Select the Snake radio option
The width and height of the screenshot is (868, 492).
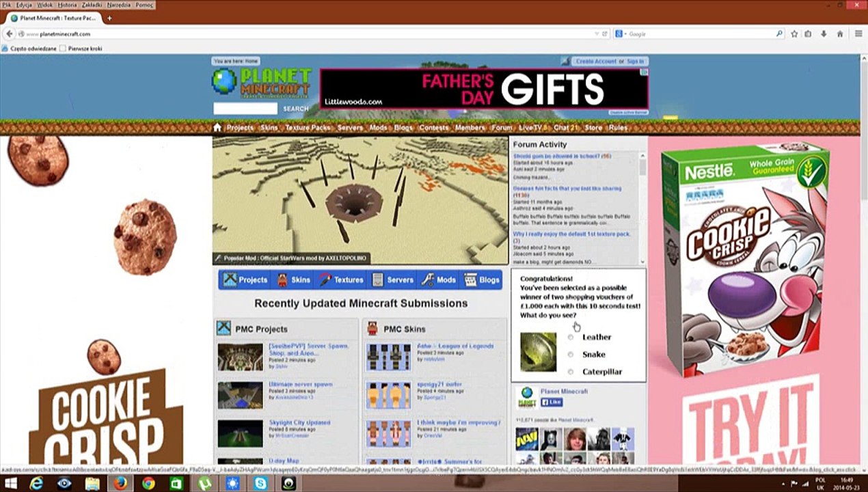coord(571,355)
